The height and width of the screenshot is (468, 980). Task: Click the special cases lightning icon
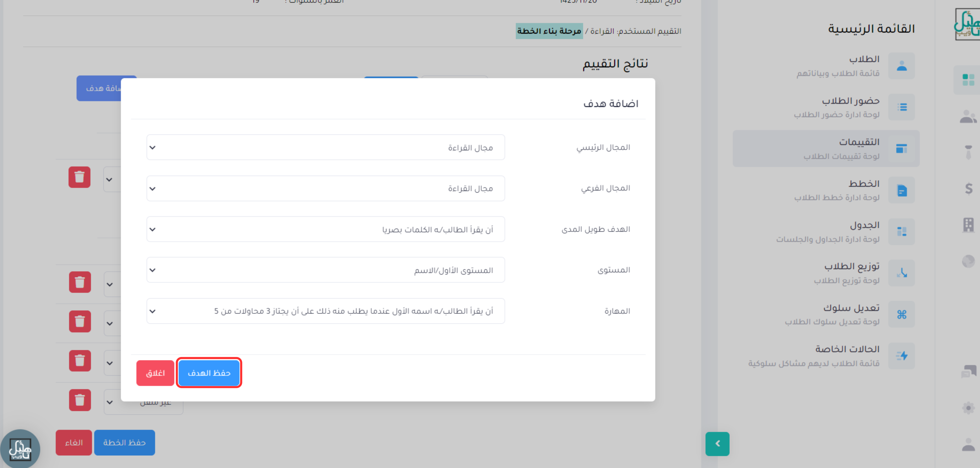click(901, 356)
